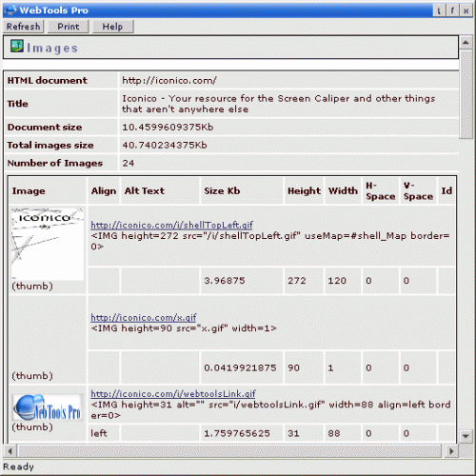Click the 'Ready' status bar text
The width and height of the screenshot is (476, 476).
18,466
